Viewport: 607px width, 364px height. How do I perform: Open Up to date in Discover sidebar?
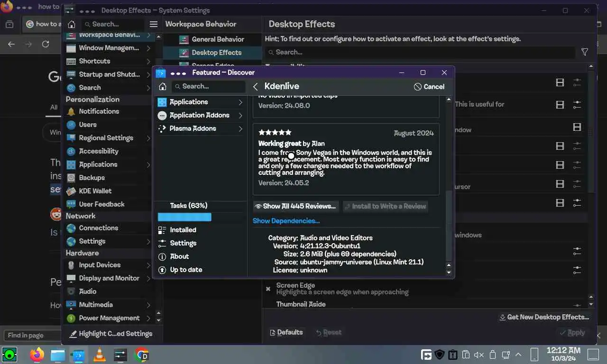pyautogui.click(x=201, y=270)
